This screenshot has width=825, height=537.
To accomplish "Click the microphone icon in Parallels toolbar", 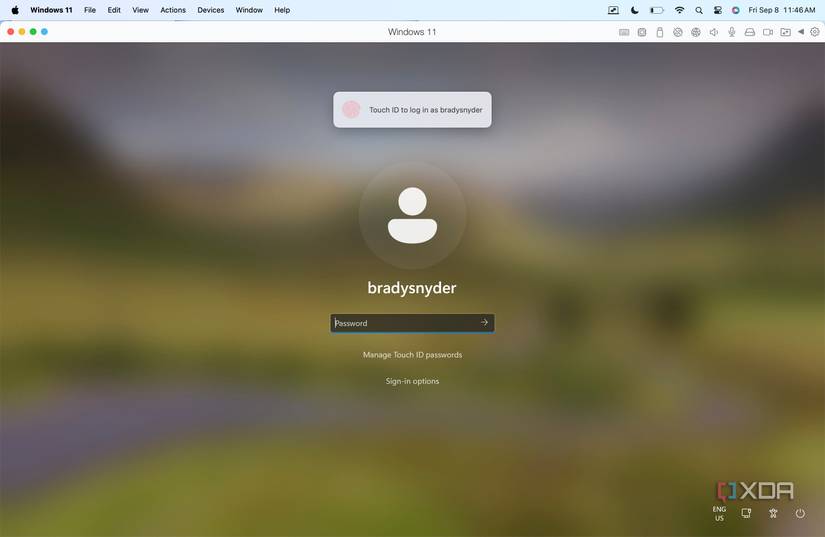I will [x=732, y=32].
